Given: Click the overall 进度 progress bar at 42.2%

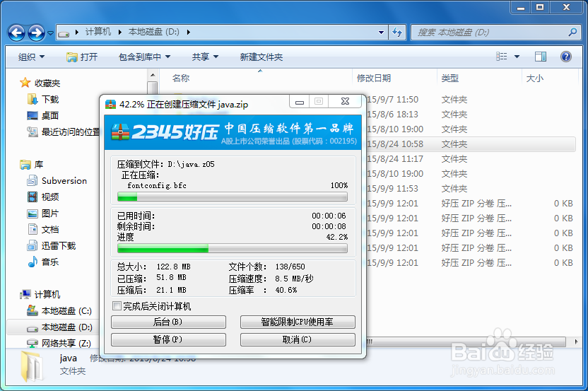Looking at the screenshot, I should pos(233,248).
